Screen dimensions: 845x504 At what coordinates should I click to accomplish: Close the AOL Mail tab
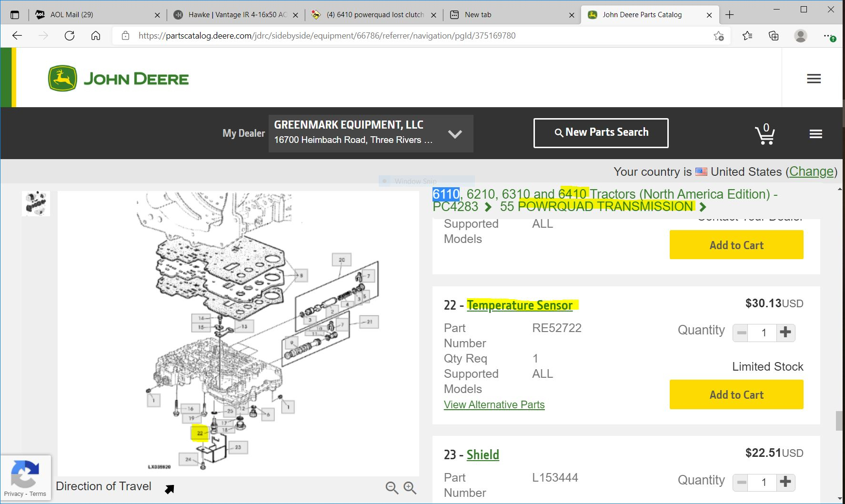point(158,15)
